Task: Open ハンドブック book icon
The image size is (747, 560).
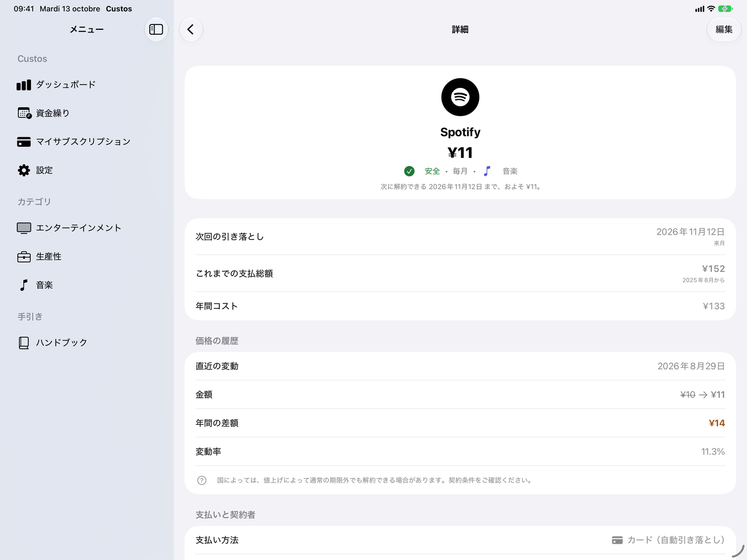Action: pyautogui.click(x=24, y=342)
